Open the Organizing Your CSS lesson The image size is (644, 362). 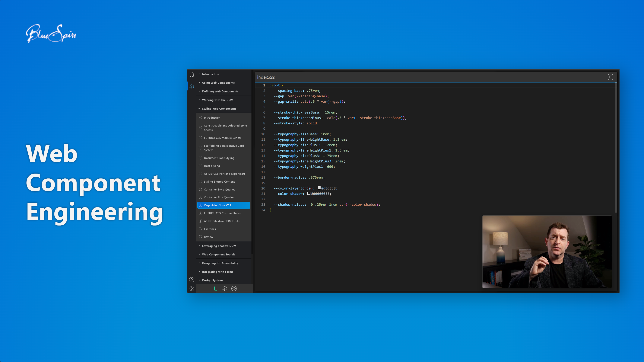coord(217,205)
